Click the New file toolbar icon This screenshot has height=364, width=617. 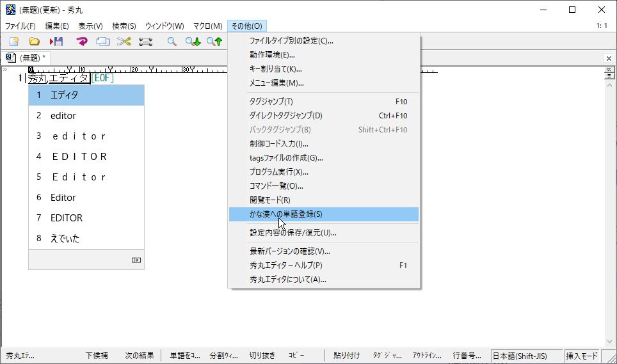[14, 42]
